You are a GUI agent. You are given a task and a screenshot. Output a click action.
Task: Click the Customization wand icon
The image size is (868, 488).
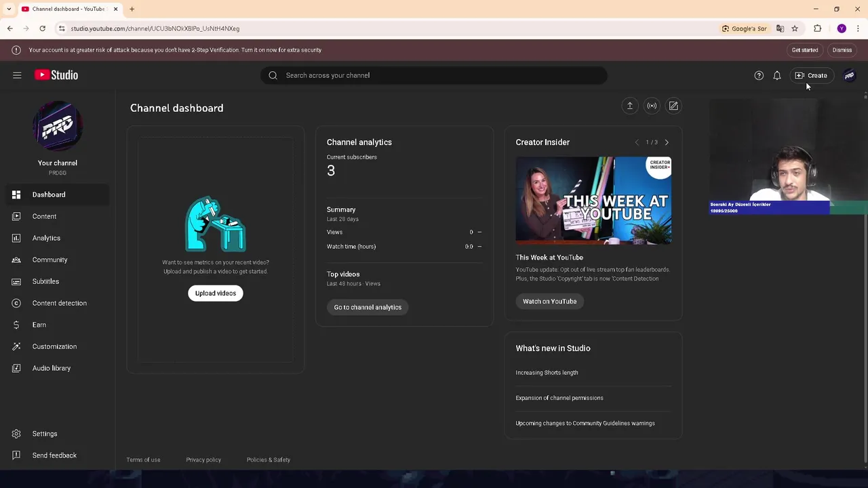tap(16, 346)
